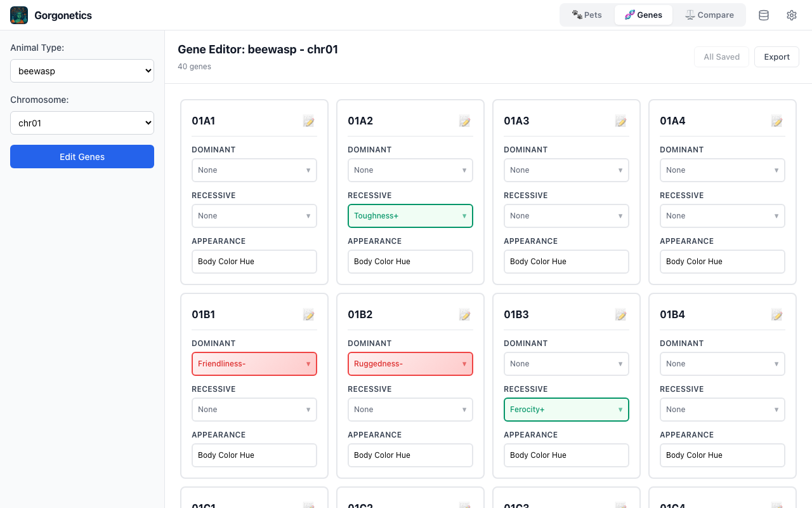Click the Gorgonetics app logo icon

(19, 15)
